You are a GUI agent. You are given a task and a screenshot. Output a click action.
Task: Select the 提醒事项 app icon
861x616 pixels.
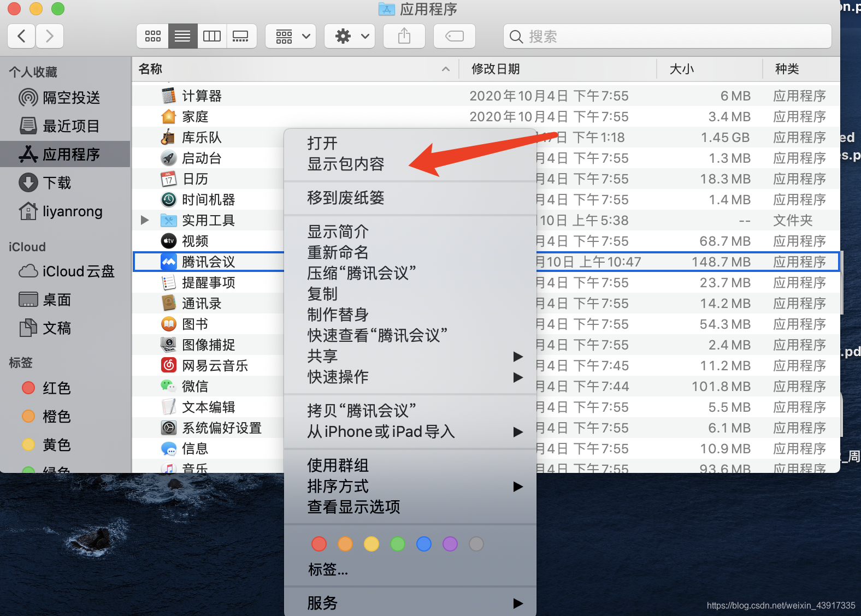[x=169, y=282]
